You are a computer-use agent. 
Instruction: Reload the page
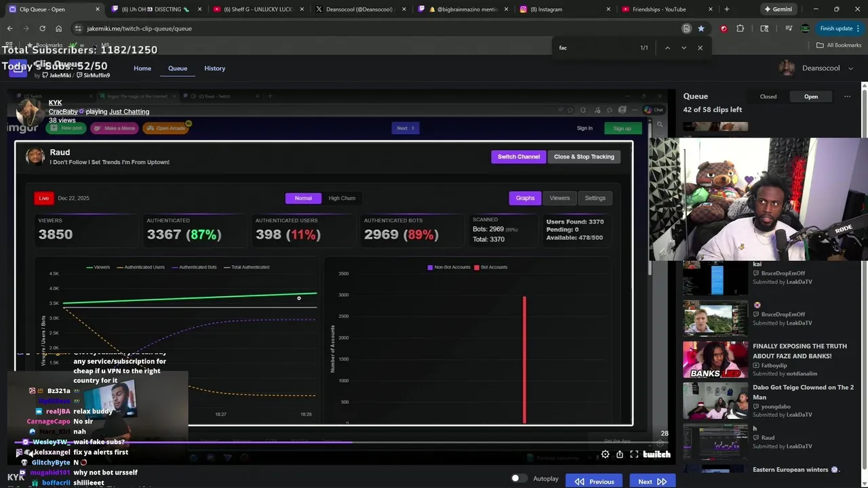[x=42, y=28]
